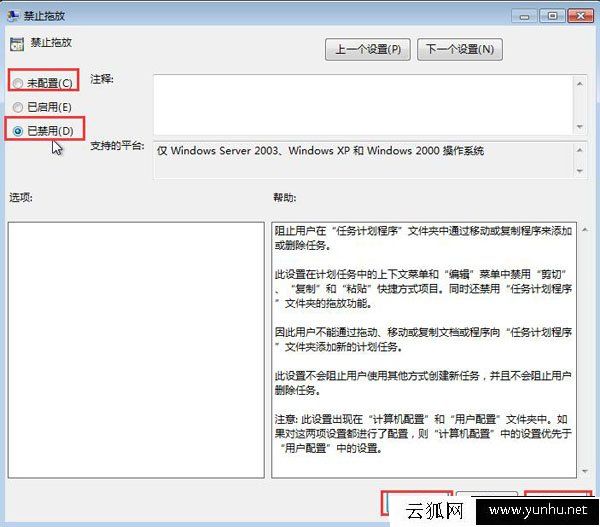Click help paragraph starting 此设置在计划任务中
Screen dimensions: 600x527
(x=423, y=289)
